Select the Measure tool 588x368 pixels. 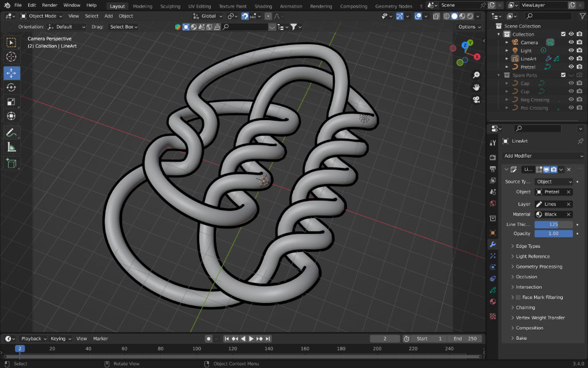pos(11,147)
